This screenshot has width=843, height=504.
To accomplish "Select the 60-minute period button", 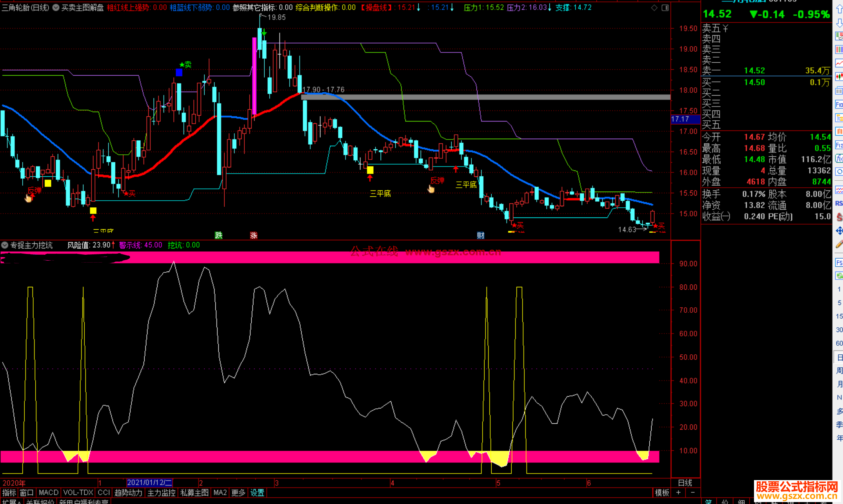I will click(x=839, y=343).
